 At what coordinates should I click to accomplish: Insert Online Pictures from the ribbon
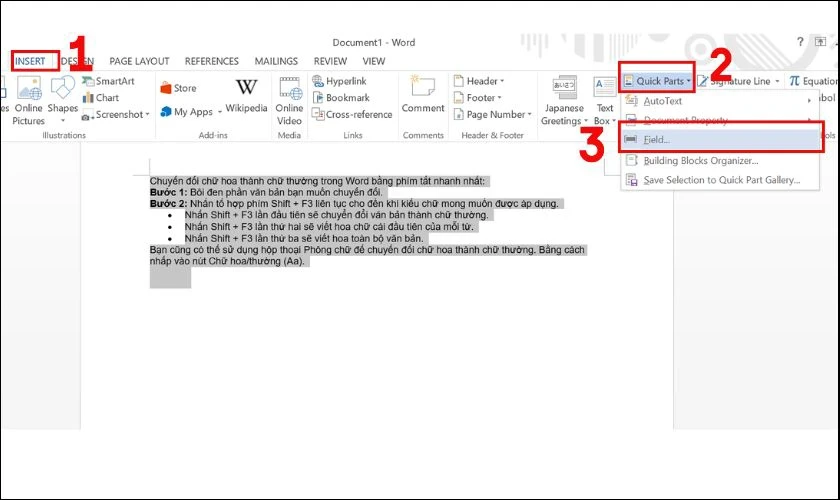pyautogui.click(x=28, y=101)
